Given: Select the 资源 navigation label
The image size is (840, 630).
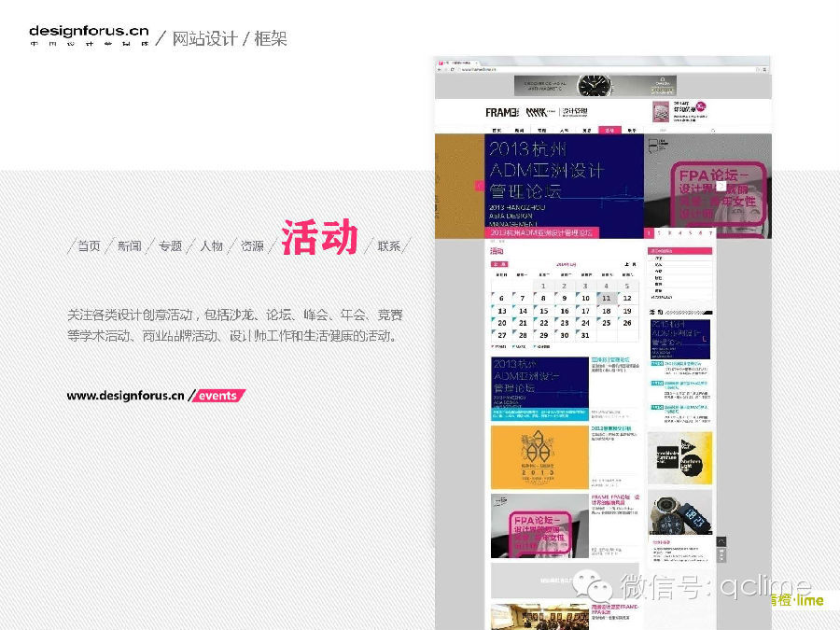Looking at the screenshot, I should tap(252, 245).
